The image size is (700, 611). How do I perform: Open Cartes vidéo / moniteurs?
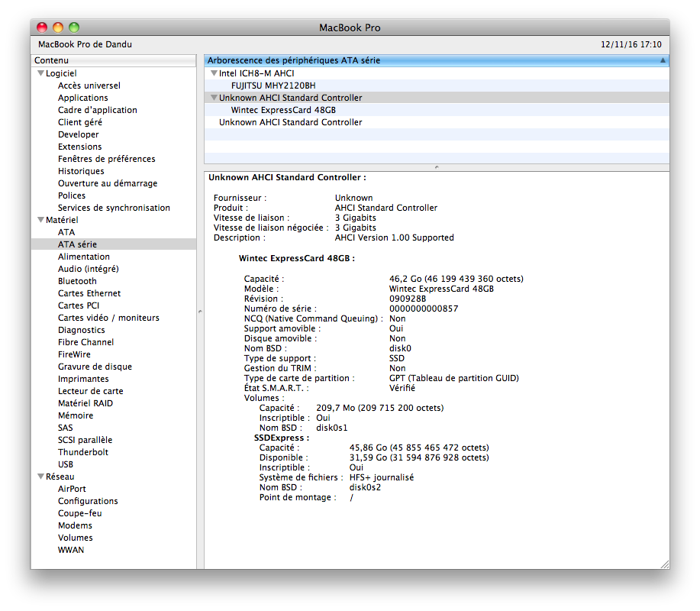coord(108,318)
